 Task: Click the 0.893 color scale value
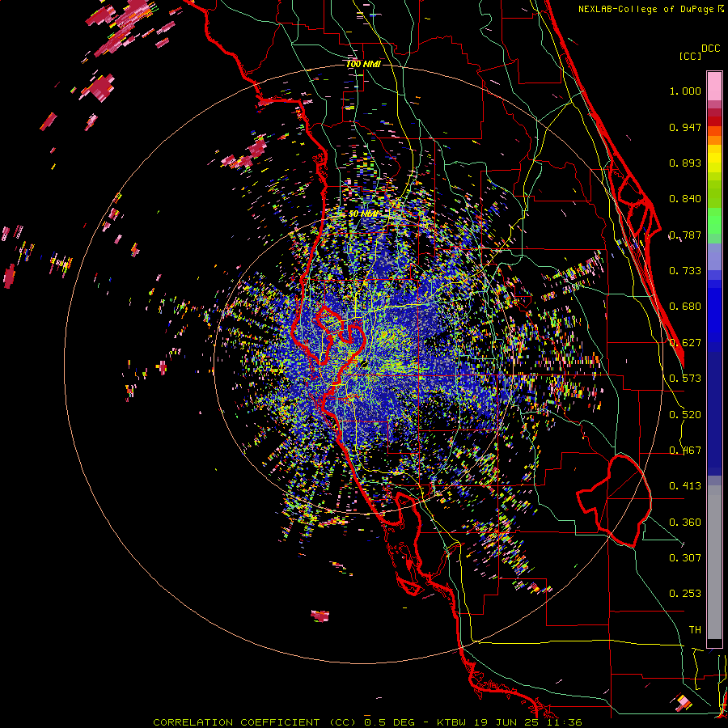pos(685,163)
